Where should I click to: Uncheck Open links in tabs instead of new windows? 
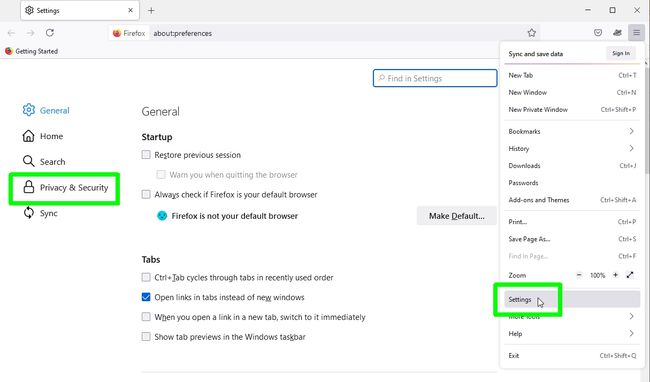(146, 297)
